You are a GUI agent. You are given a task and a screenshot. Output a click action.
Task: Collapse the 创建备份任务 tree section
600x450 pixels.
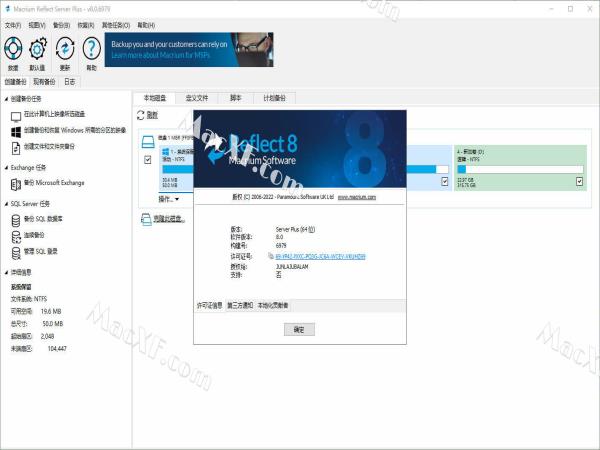click(x=6, y=99)
